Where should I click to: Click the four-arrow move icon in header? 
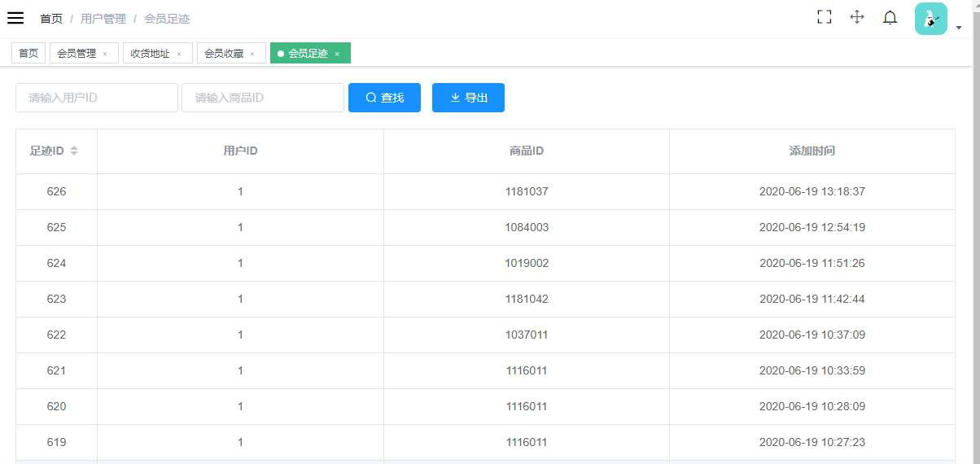tap(857, 17)
